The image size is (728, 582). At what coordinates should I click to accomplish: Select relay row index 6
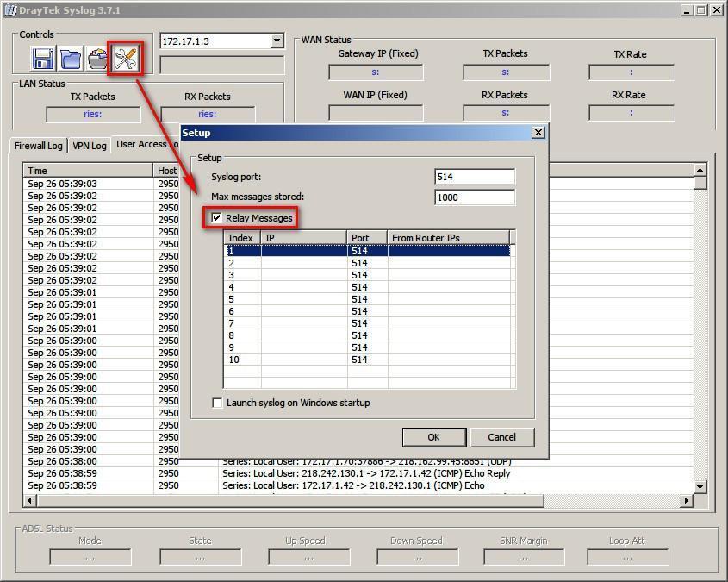pyautogui.click(x=367, y=311)
